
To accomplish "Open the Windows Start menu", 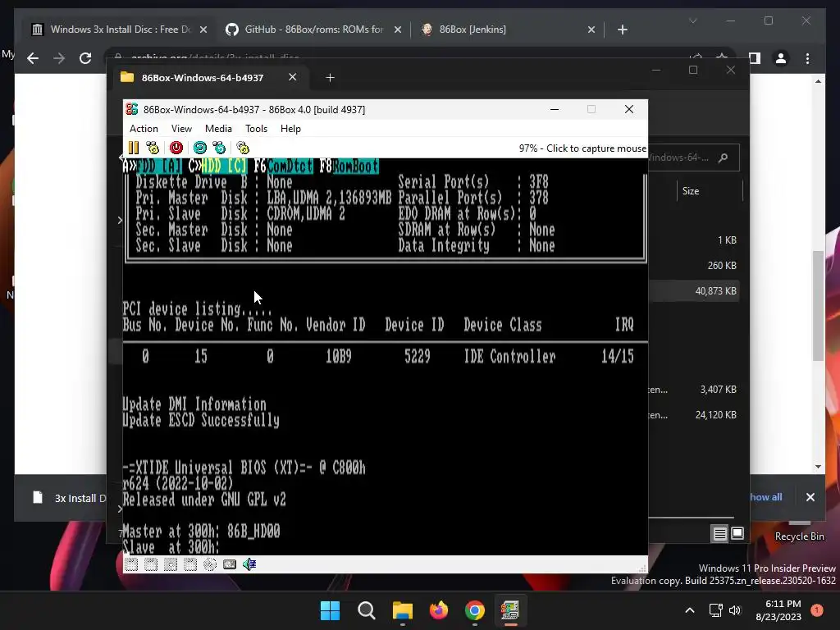I will [330, 610].
